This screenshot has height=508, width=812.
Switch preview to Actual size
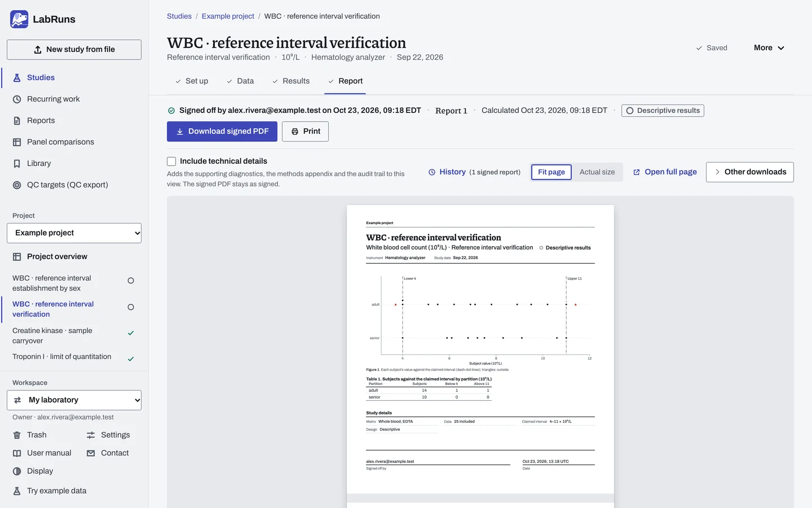(597, 172)
